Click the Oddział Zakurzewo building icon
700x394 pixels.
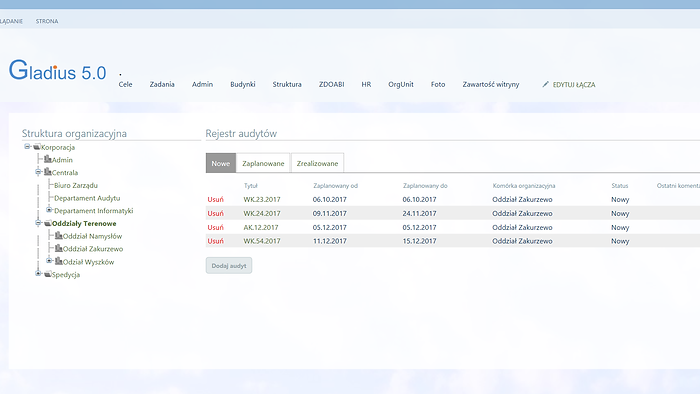tap(58, 248)
